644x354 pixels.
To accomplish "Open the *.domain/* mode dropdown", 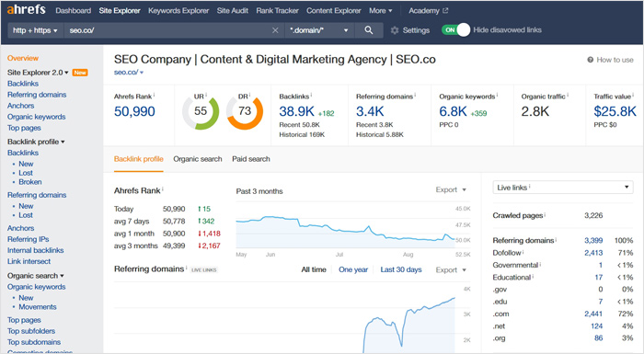I will [x=319, y=30].
